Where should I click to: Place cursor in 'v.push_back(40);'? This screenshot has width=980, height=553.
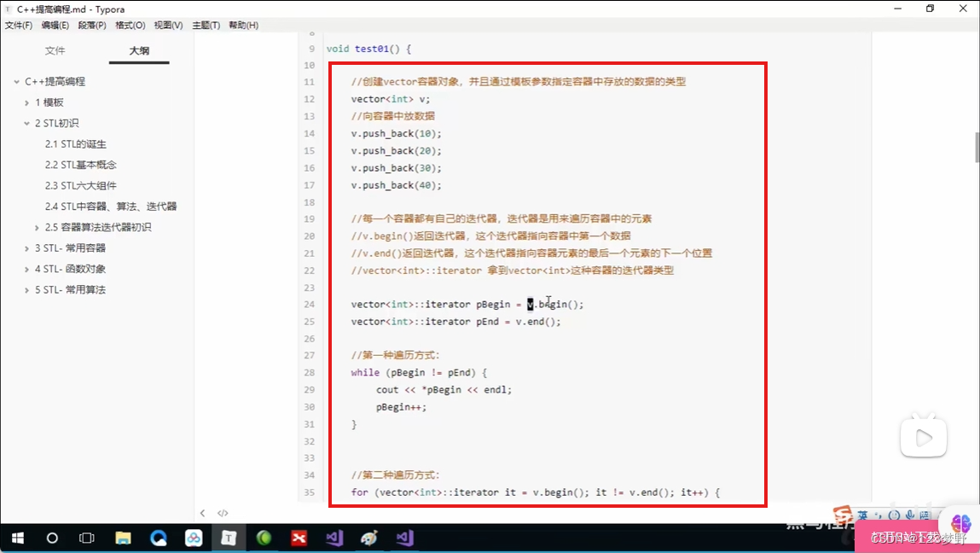pyautogui.click(x=397, y=185)
